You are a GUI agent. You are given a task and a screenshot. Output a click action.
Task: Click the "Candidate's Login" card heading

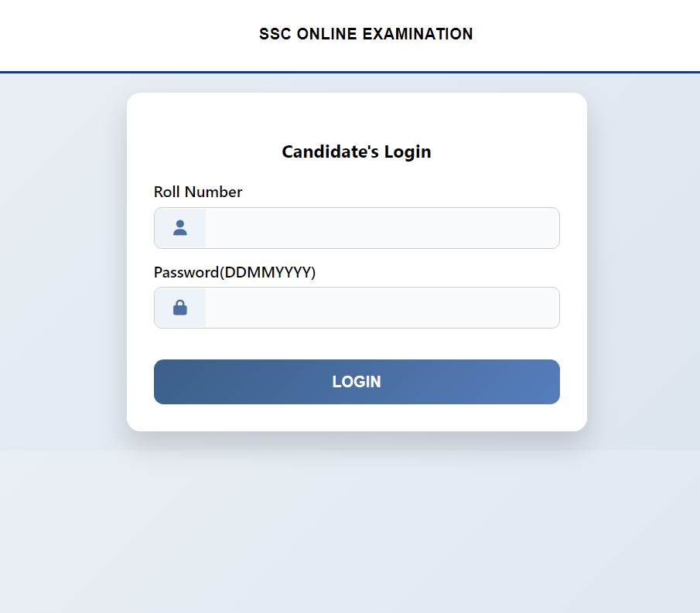coord(356,152)
